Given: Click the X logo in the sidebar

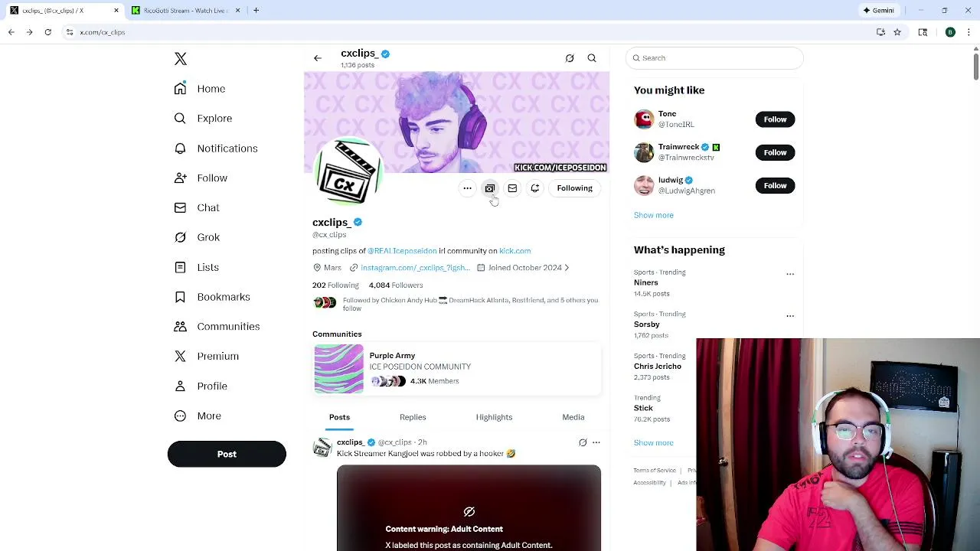Looking at the screenshot, I should pos(181,59).
